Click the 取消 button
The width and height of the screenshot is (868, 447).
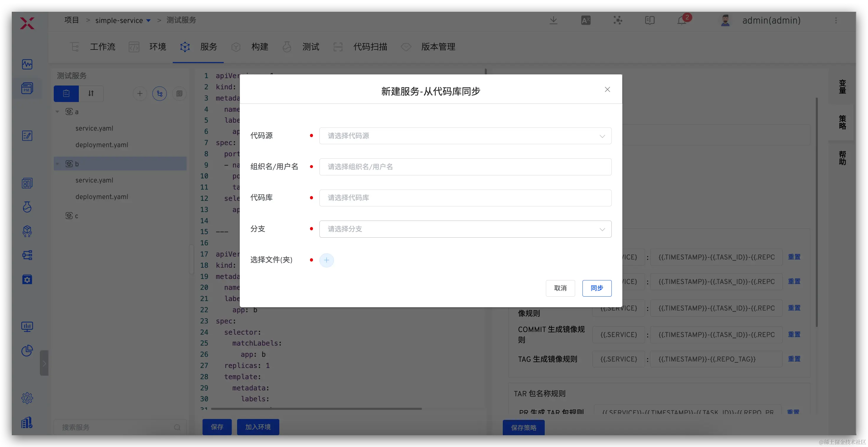click(x=560, y=288)
